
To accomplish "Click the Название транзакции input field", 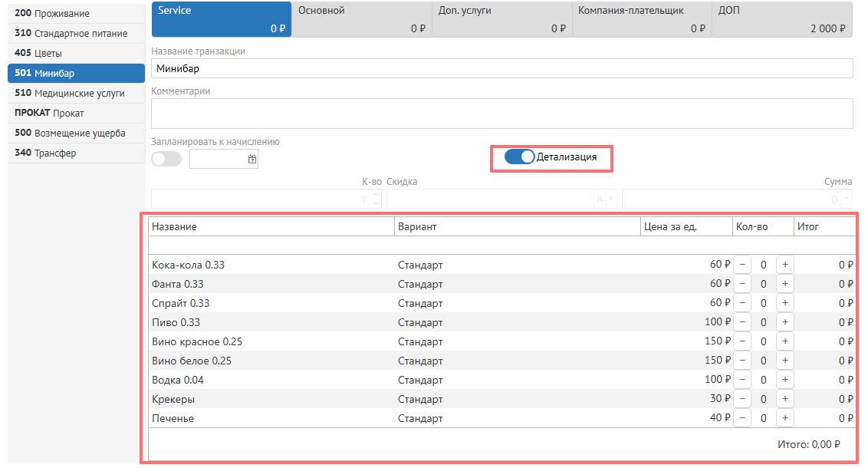I will click(501, 68).
